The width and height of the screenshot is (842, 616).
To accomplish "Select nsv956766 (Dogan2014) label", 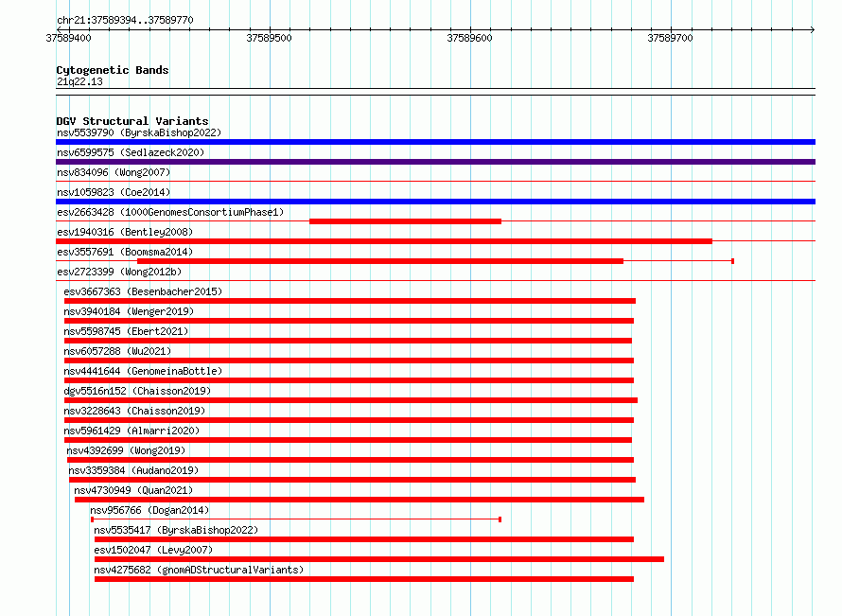I will pos(149,510).
